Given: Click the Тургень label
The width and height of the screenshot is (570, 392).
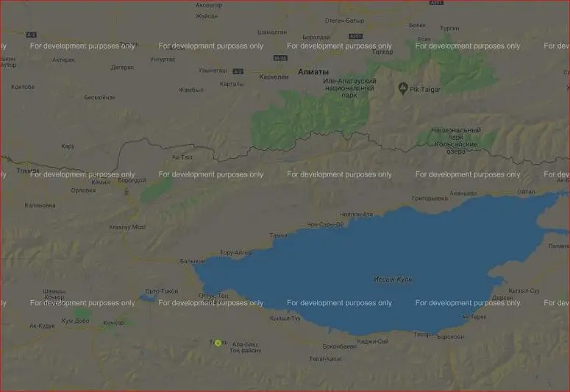Looking at the screenshot, I should coord(449,28).
